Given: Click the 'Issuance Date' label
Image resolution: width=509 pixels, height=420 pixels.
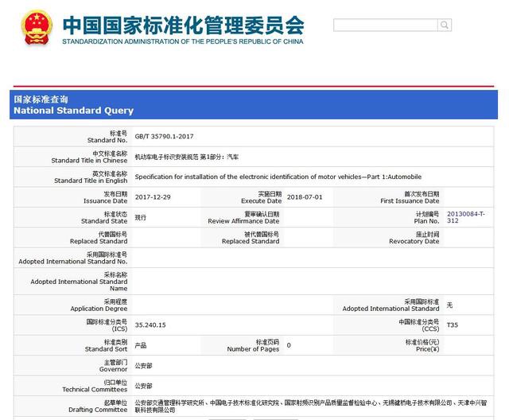Looking at the screenshot, I should 105,201.
